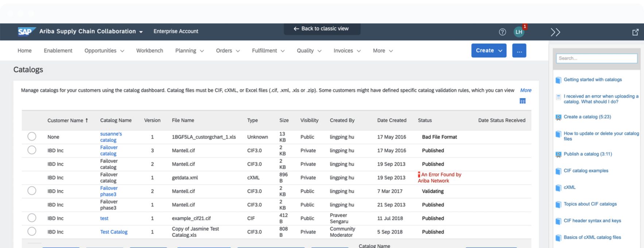Open the table column options grid icon
This screenshot has height=248, width=644.
tap(523, 101)
